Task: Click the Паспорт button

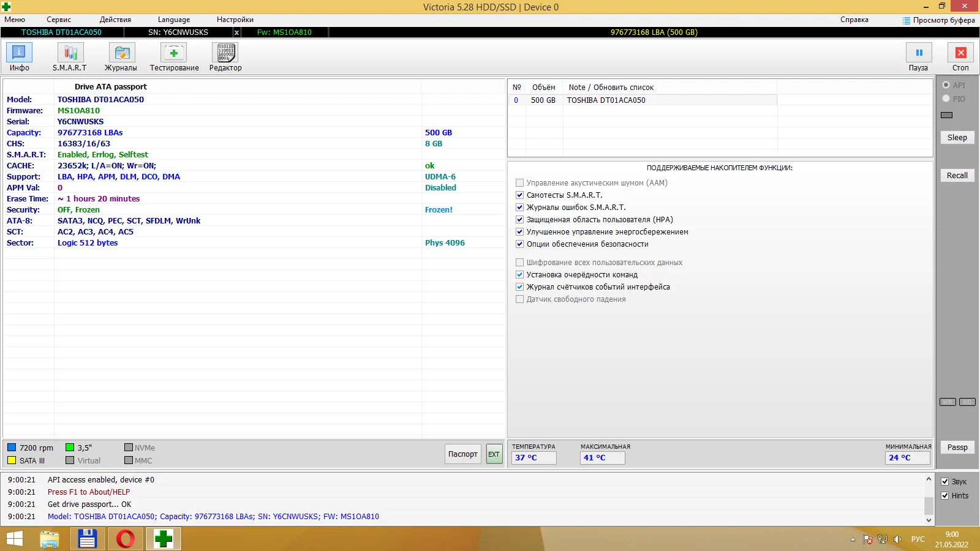Action: tap(463, 454)
